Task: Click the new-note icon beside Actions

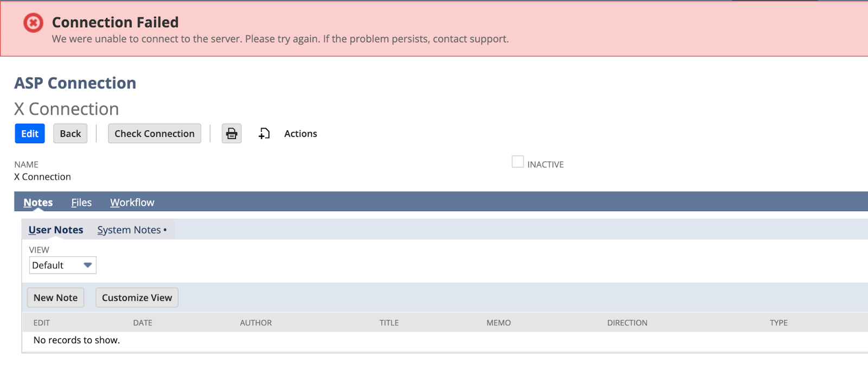Action: [x=264, y=134]
